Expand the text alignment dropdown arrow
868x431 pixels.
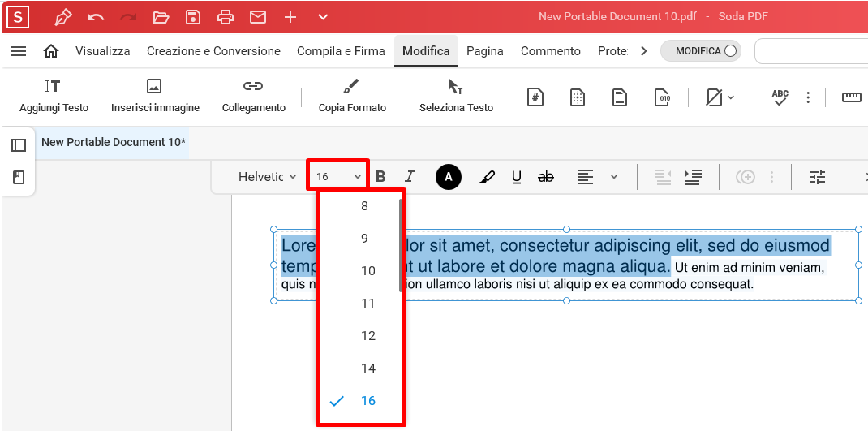tap(614, 177)
